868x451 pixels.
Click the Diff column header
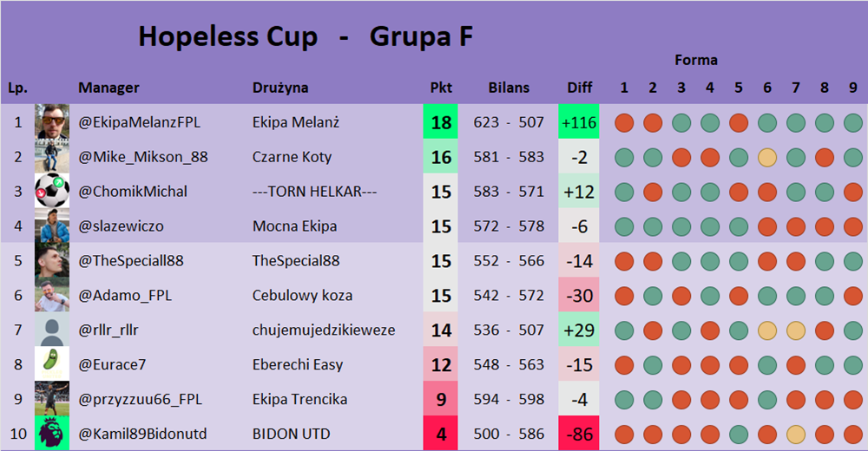[x=579, y=88]
